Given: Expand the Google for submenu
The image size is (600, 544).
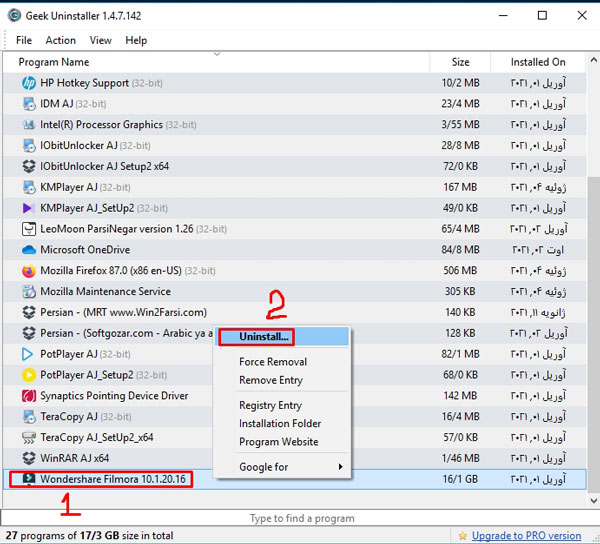Looking at the screenshot, I should (283, 467).
